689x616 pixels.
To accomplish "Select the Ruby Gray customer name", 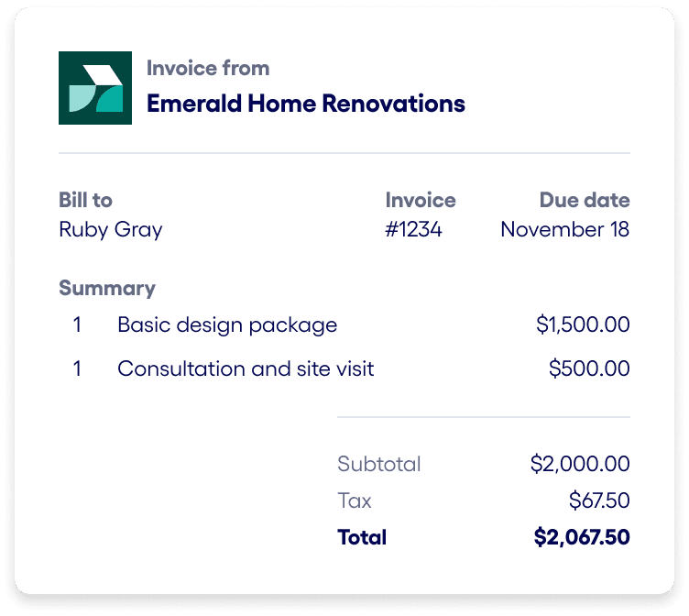I will point(110,229).
